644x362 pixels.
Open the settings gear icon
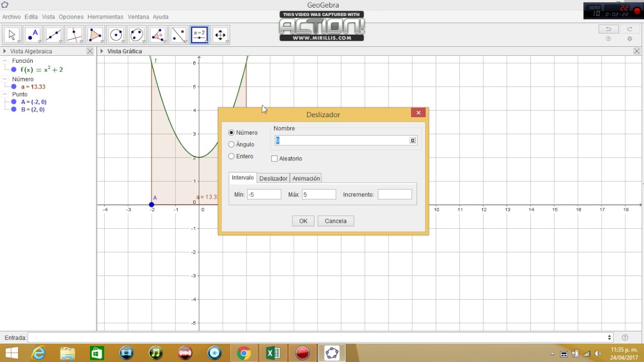(x=629, y=39)
